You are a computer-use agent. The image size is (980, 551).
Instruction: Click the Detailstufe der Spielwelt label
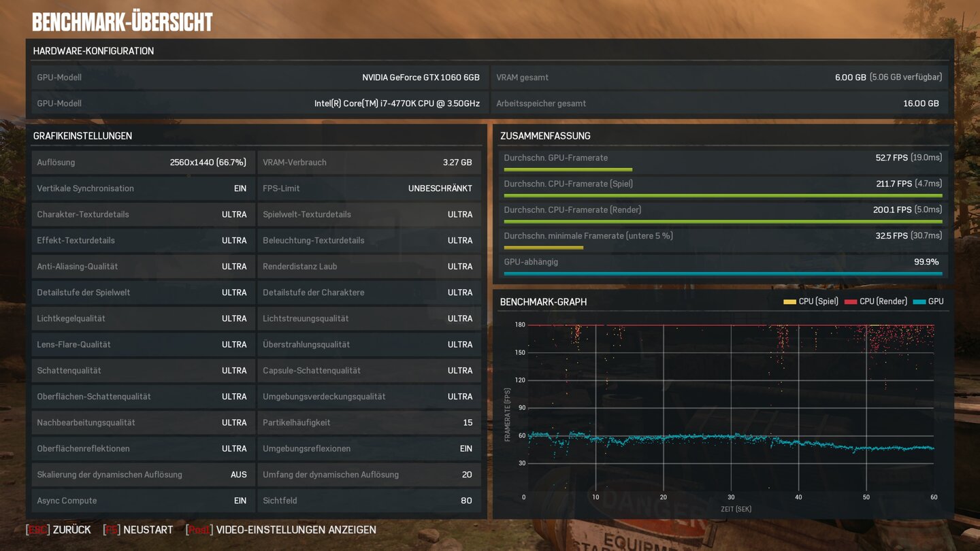coord(83,293)
